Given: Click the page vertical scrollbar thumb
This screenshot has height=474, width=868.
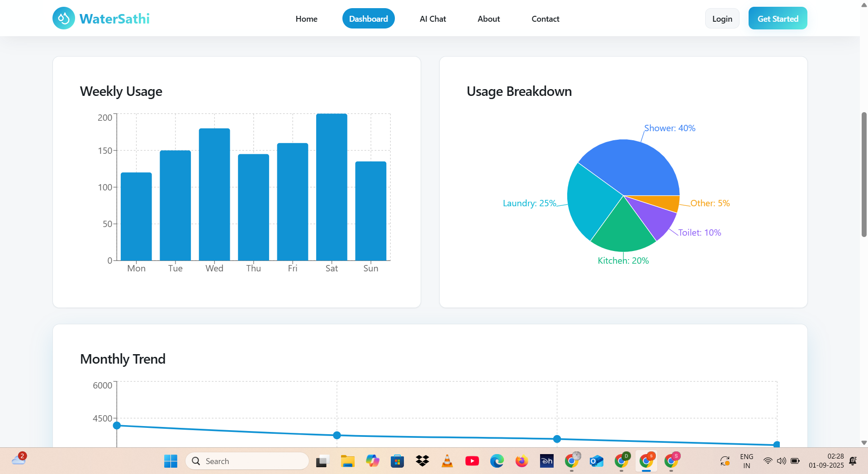Looking at the screenshot, I should pyautogui.click(x=864, y=174).
